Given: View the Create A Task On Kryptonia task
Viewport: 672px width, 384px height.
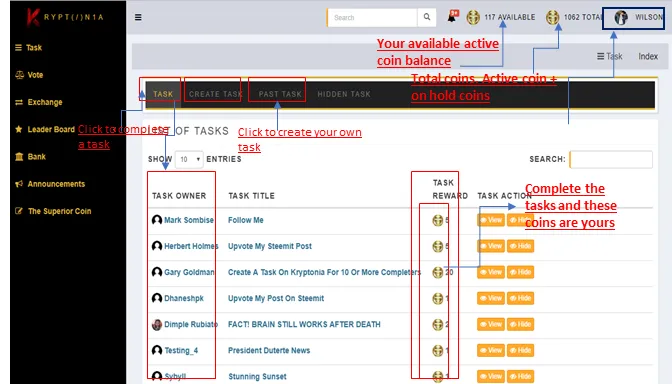Looking at the screenshot, I should click(491, 272).
